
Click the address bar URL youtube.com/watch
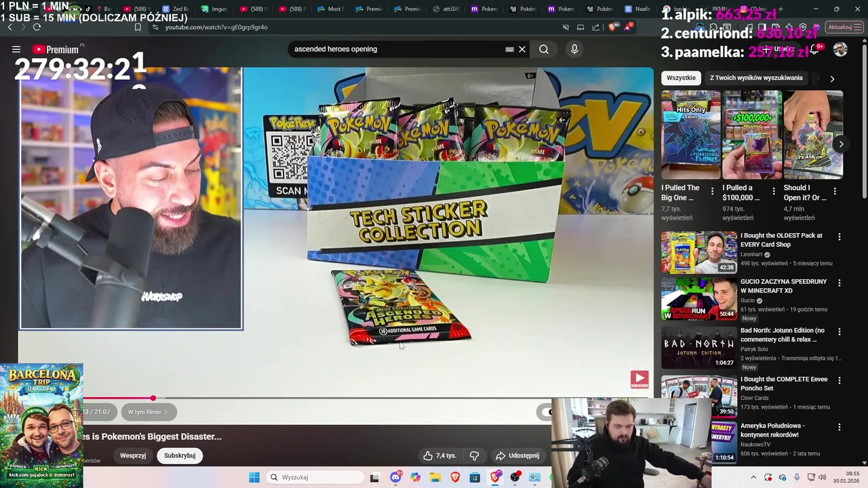pyautogui.click(x=216, y=27)
